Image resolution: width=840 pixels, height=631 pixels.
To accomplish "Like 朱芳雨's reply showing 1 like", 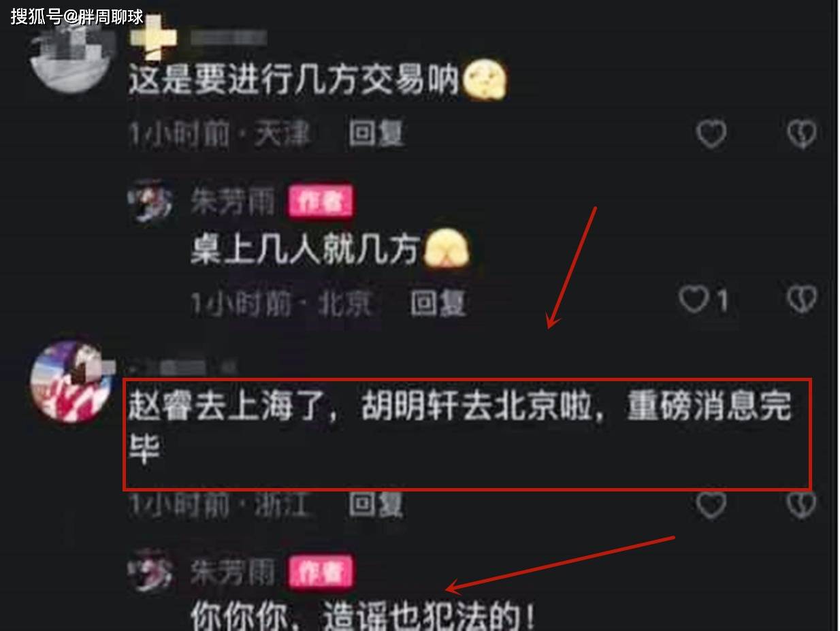I will (x=695, y=299).
